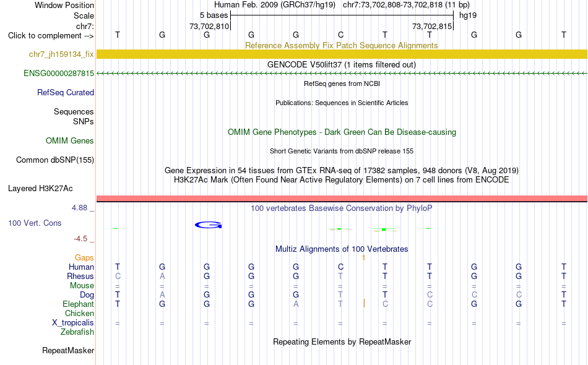Click the 'chr7:' ruler label
Screen dimensions: 588x365
[85, 26]
